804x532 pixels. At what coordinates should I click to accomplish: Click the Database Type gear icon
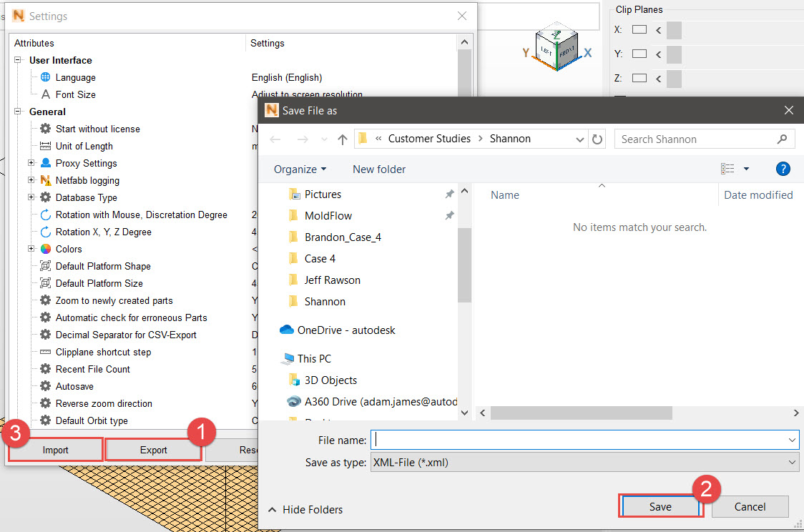tap(46, 197)
